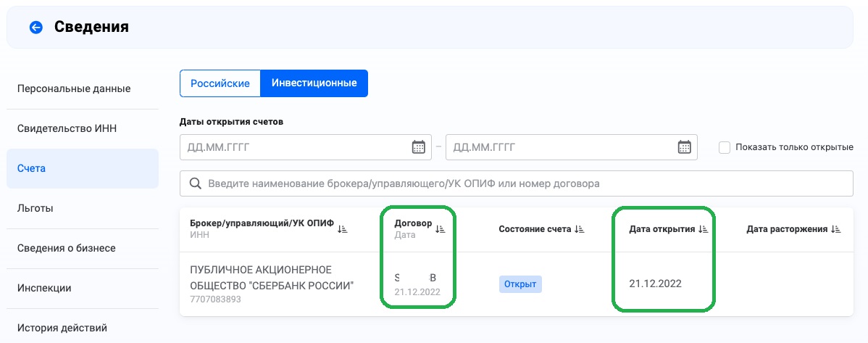Navigate to История действий
The height and width of the screenshot is (343, 868).
coord(62,327)
